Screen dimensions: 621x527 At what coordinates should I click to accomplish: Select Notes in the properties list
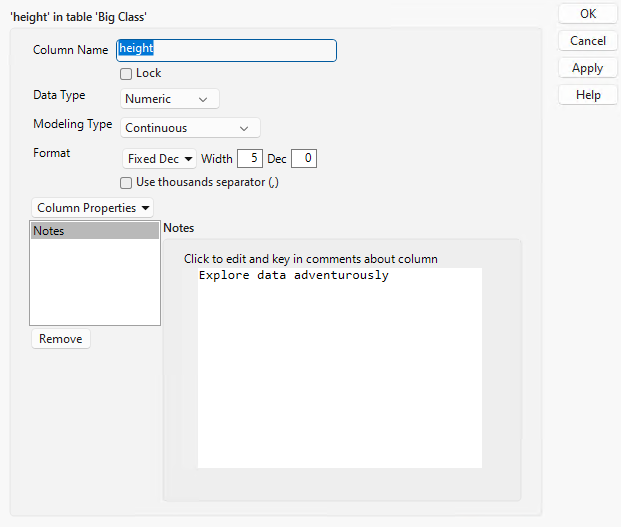click(95, 231)
